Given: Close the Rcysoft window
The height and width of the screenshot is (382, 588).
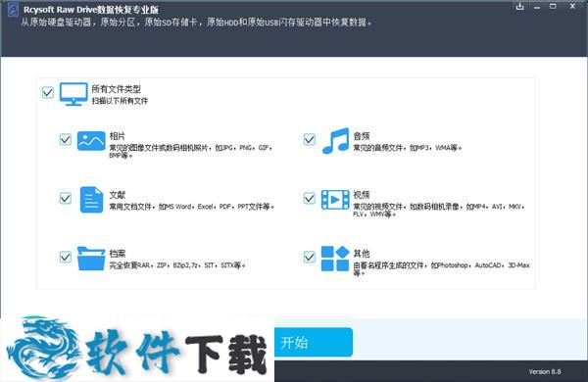Looking at the screenshot, I should click(x=572, y=7).
